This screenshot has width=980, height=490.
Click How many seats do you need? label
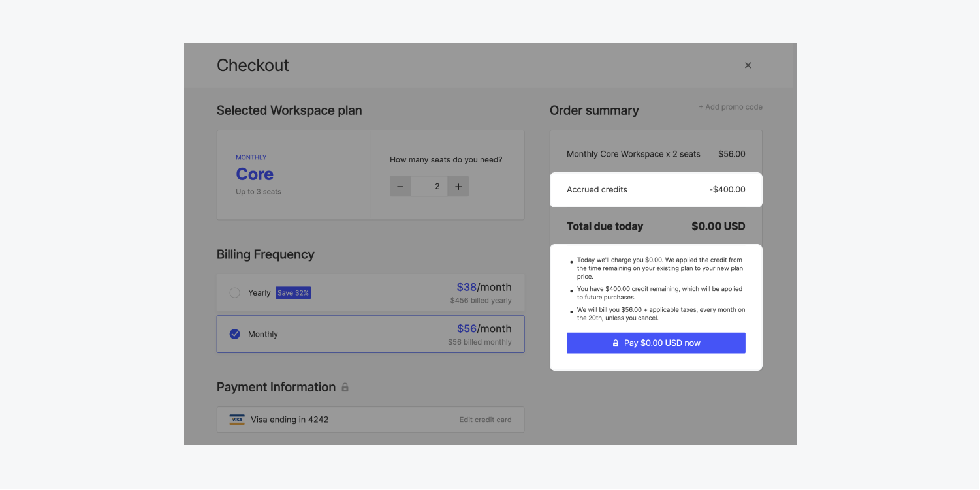446,160
